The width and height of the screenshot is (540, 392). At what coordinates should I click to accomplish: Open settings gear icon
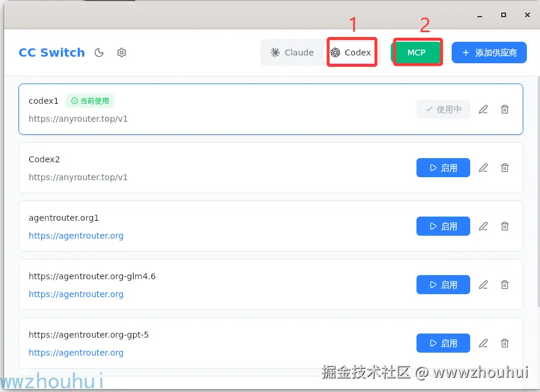(122, 53)
